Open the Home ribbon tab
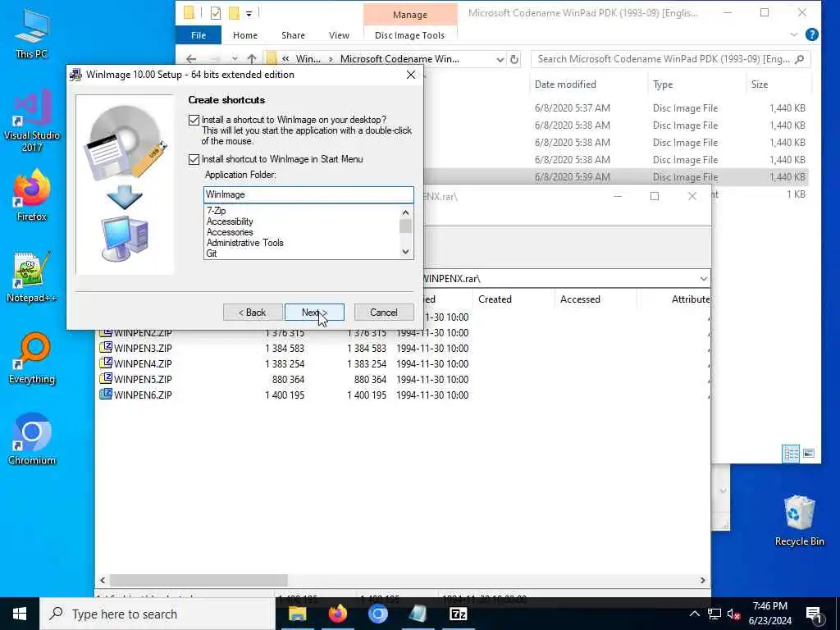This screenshot has width=840, height=630. pos(245,35)
